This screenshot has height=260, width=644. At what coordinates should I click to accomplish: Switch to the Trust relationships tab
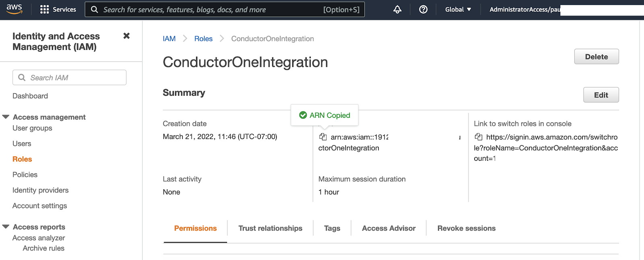[270, 228]
